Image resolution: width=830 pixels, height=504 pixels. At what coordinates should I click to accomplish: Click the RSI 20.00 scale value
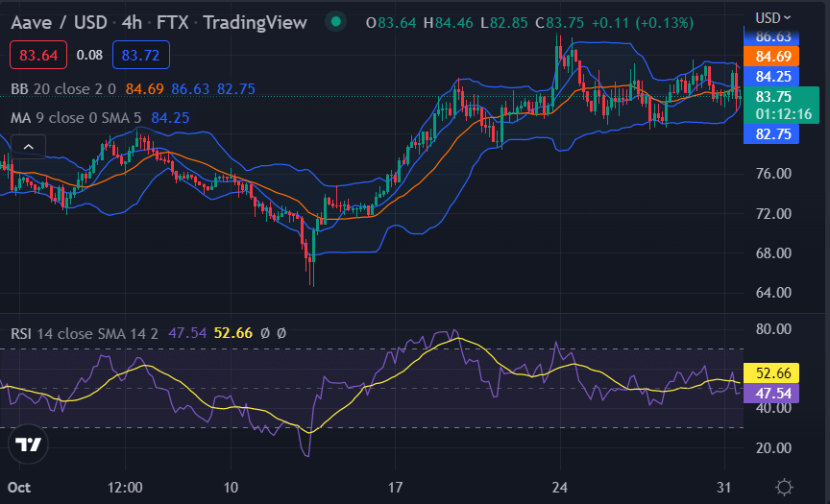click(773, 448)
